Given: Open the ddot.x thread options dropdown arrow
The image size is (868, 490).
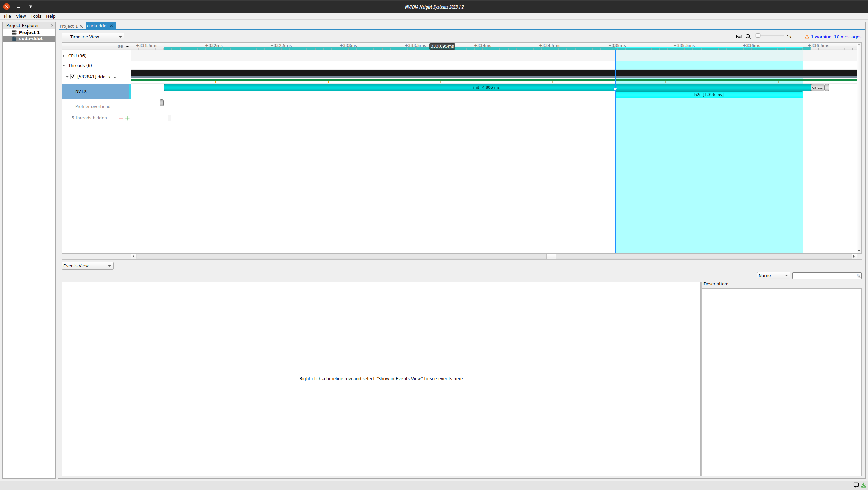Looking at the screenshot, I should pos(115,77).
